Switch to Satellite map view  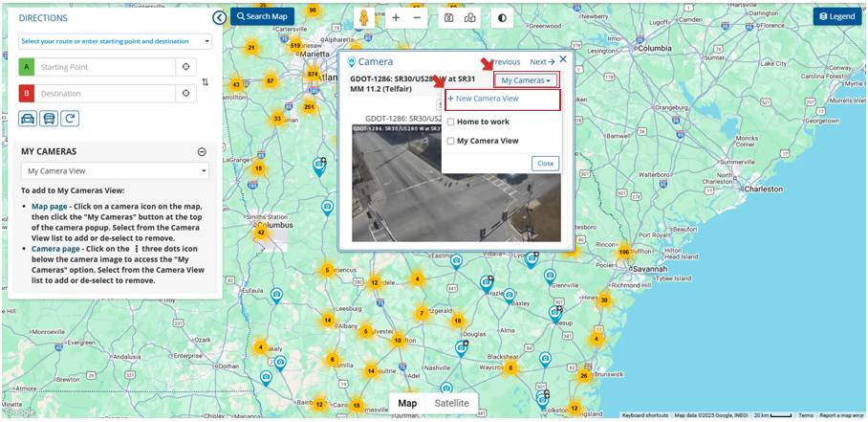pyautogui.click(x=451, y=403)
